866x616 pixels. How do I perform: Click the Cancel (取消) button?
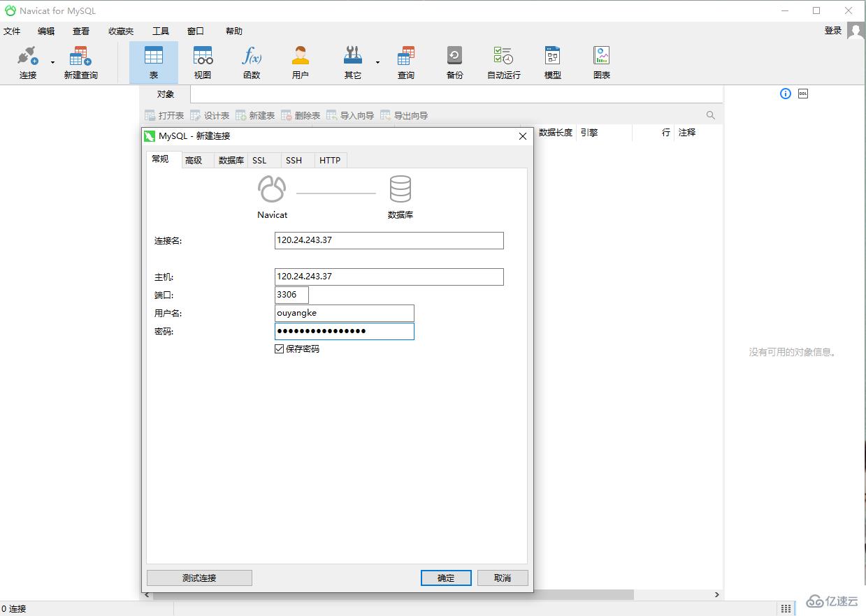(503, 578)
